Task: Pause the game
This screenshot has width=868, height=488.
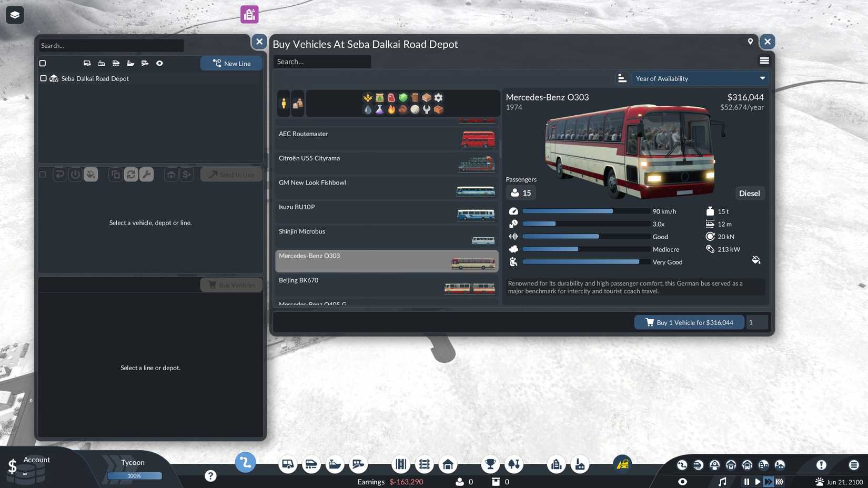Action: click(x=746, y=482)
